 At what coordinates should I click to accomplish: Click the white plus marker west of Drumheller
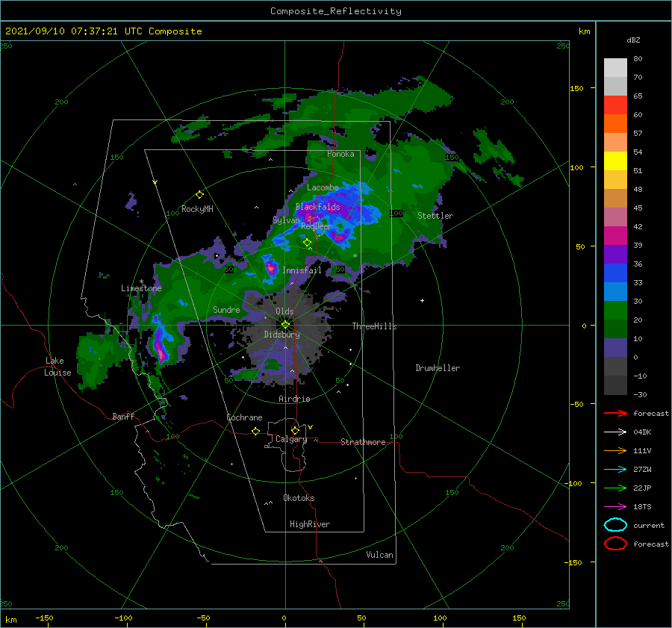click(422, 300)
